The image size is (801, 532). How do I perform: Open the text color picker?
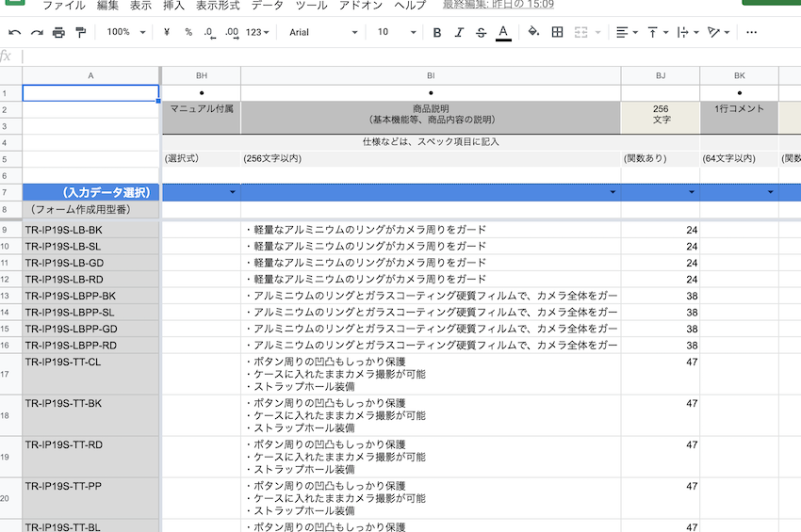pos(503,33)
